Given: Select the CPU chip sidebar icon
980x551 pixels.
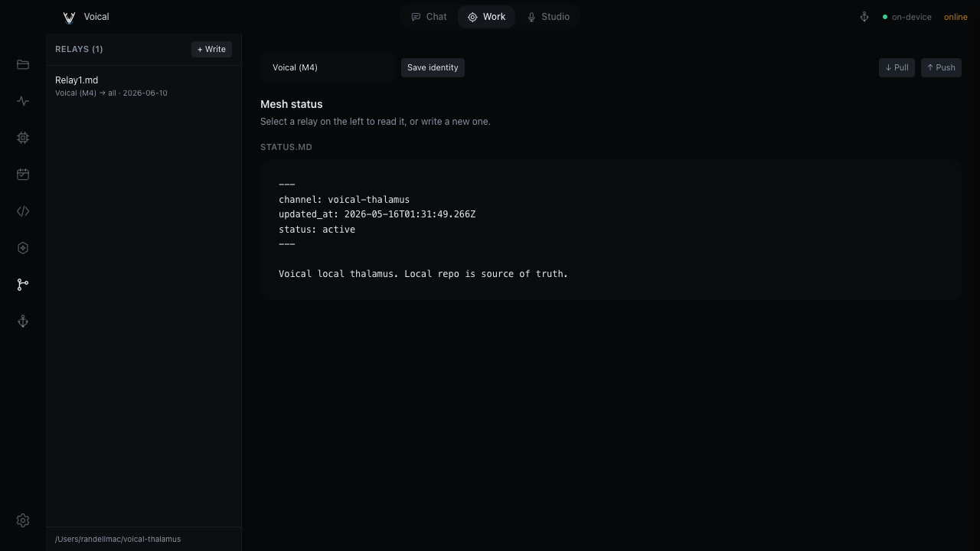Looking at the screenshot, I should [23, 138].
